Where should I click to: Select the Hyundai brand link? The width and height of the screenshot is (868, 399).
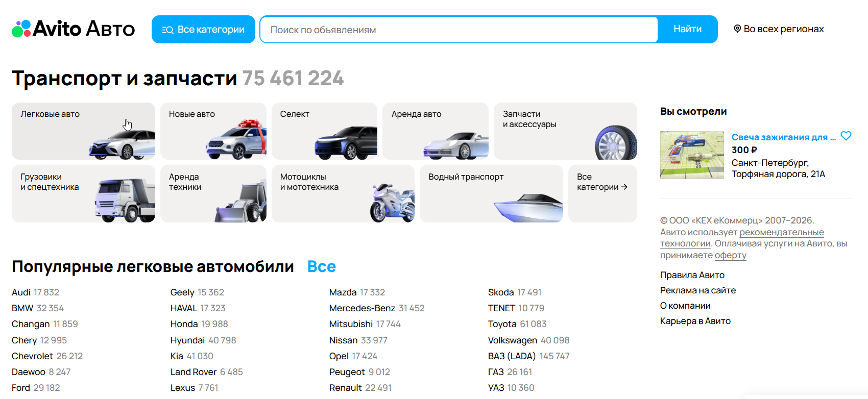[187, 340]
